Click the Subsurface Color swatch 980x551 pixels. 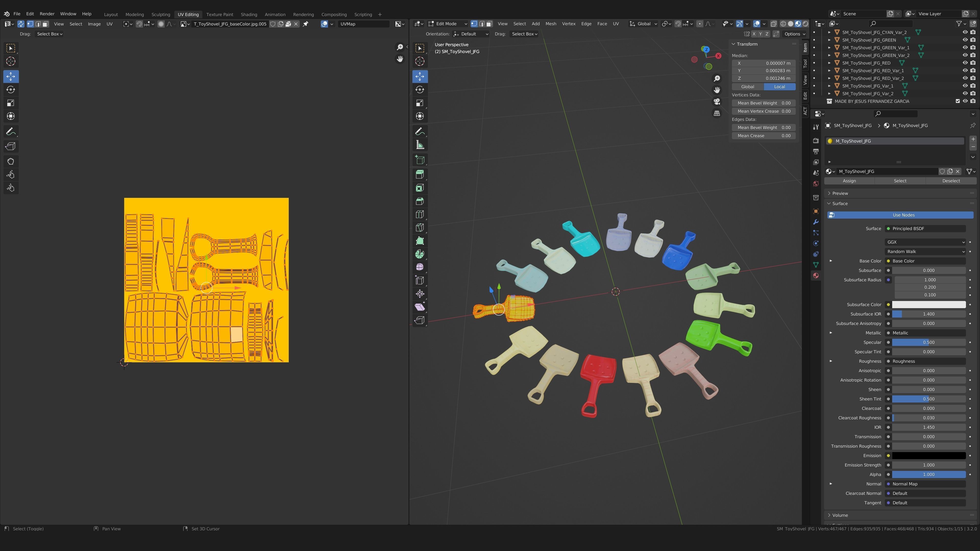click(x=928, y=305)
